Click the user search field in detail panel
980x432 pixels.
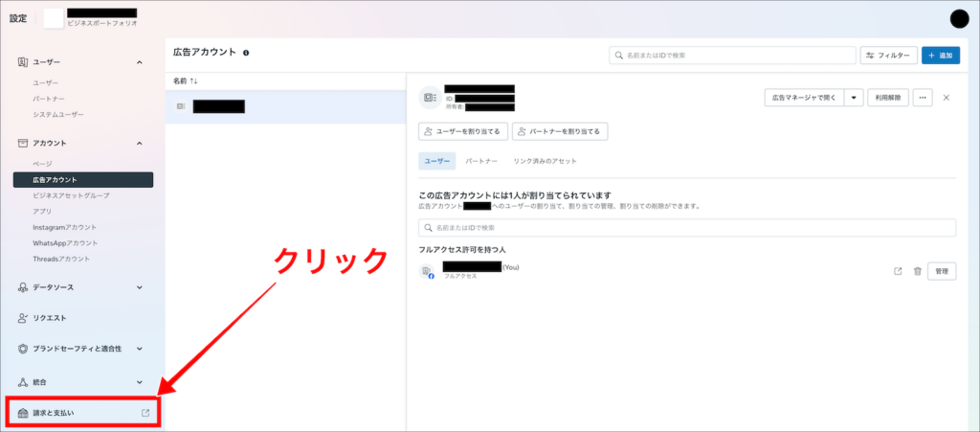pyautogui.click(x=687, y=228)
